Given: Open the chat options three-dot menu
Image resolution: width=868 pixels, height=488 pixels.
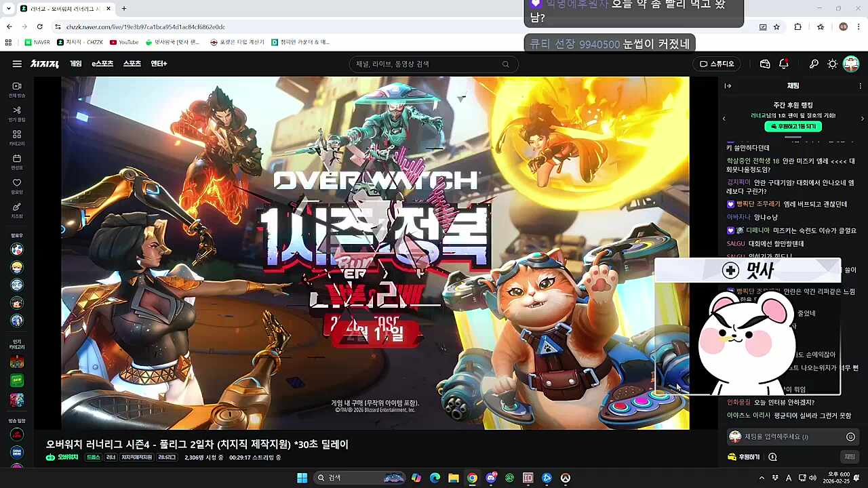Looking at the screenshot, I should click(x=860, y=86).
